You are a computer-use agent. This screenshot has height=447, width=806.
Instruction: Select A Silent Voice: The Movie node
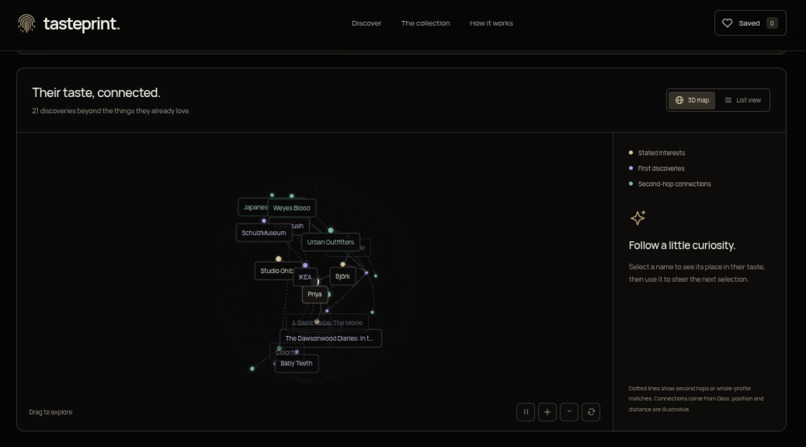(x=327, y=323)
